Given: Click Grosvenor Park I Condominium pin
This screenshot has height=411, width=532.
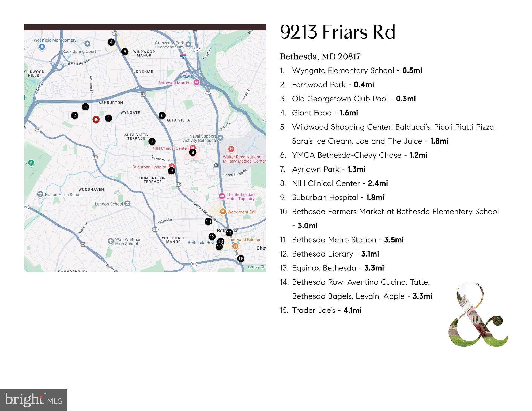Looking at the screenshot, I should pos(188,44).
